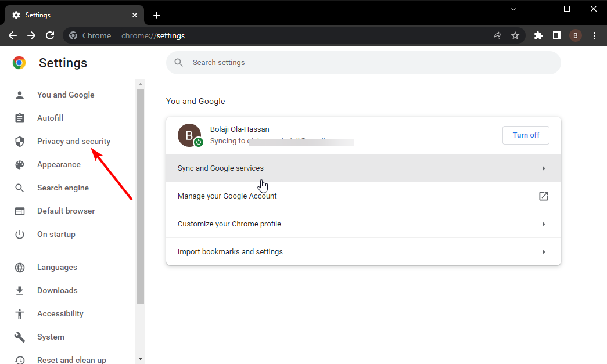Expand the Customize your Chrome profile arrow
The image size is (607, 364).
coord(544,224)
